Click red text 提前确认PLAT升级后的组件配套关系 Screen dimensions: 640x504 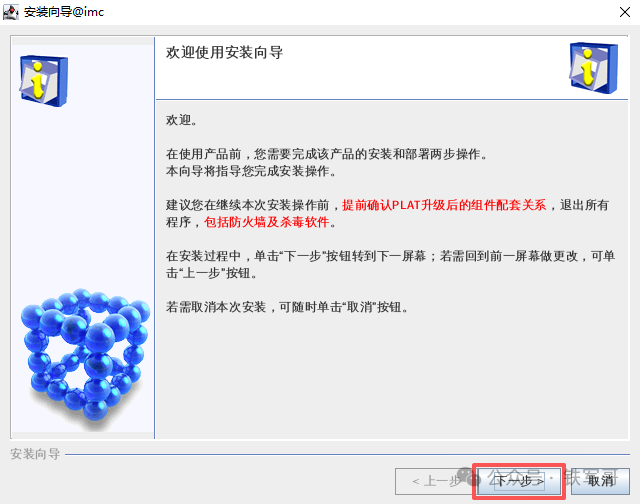pyautogui.click(x=444, y=205)
